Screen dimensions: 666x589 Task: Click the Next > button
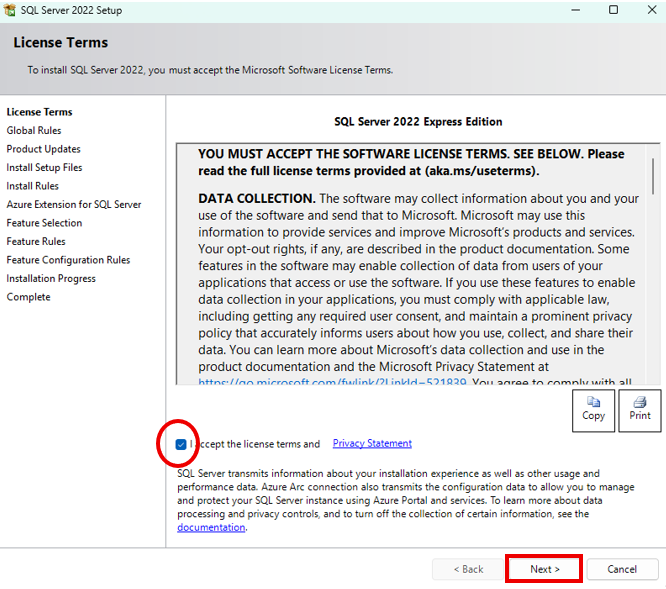pos(544,569)
